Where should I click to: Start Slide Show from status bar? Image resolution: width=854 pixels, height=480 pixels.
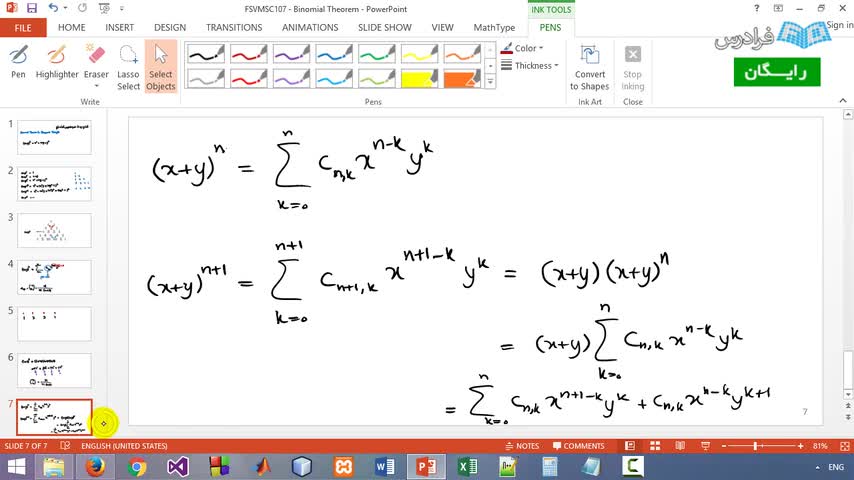click(x=705, y=446)
